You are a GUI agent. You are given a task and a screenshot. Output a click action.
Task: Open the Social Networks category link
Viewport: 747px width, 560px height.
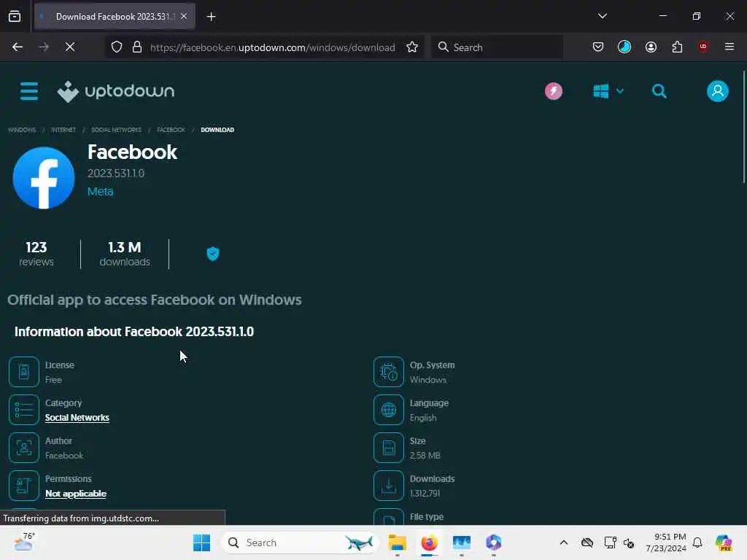click(x=77, y=418)
